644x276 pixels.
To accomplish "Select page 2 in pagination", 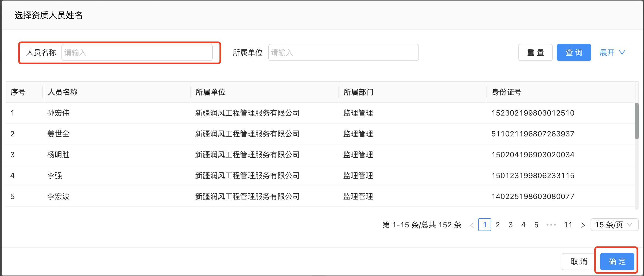I will point(498,225).
